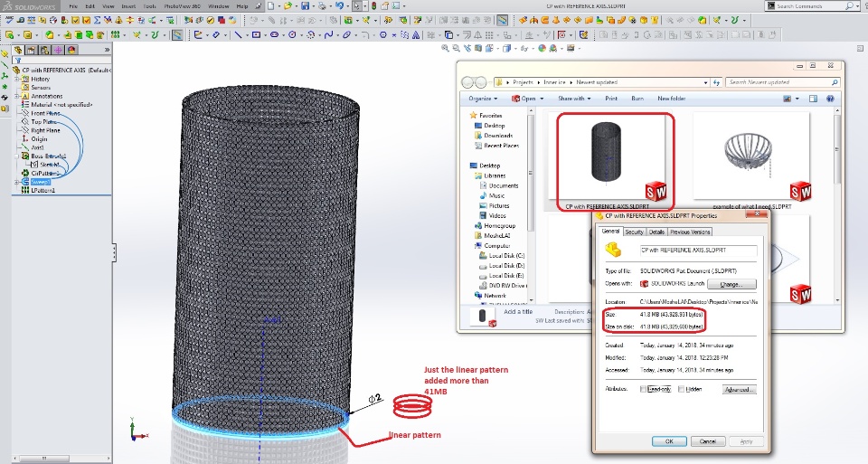Click the filter funnel in feature tree
This screenshot has height=464, width=868.
pos(18,61)
